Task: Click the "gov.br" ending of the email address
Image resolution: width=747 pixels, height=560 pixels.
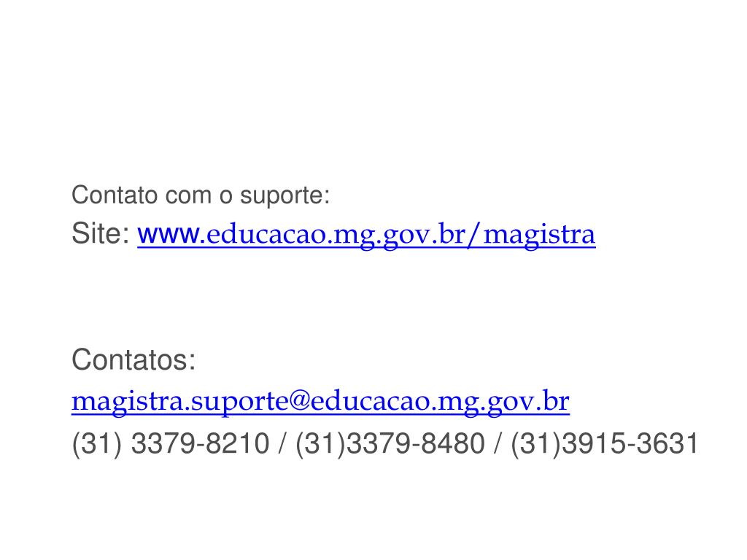Action: tap(528, 402)
